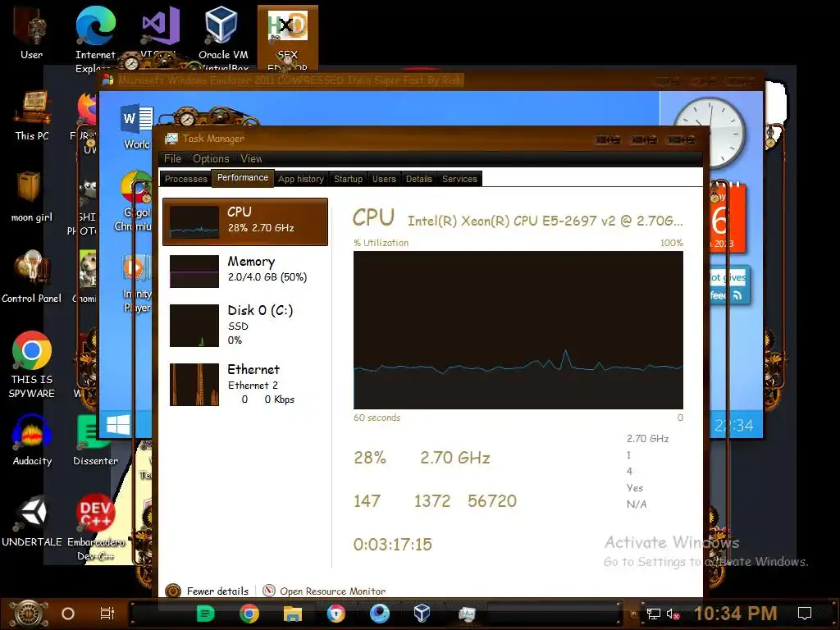Switch to the Details tab
The width and height of the screenshot is (840, 630).
(419, 179)
